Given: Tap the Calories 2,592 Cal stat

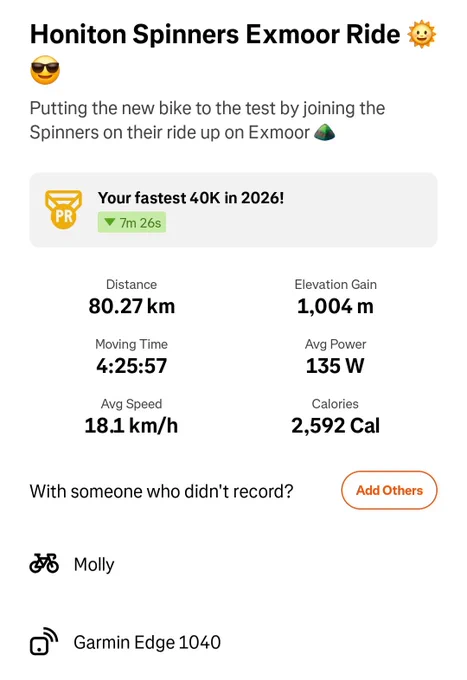Looking at the screenshot, I should point(335,417).
